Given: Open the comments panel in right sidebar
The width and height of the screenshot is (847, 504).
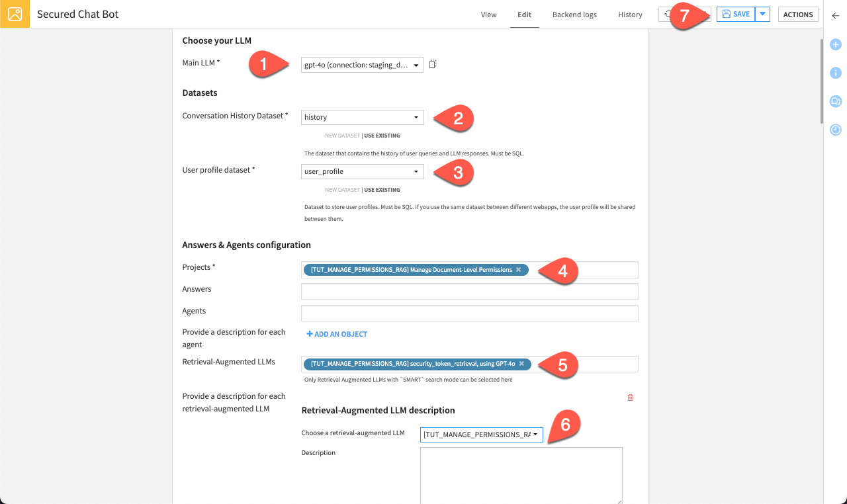Looking at the screenshot, I should [835, 101].
